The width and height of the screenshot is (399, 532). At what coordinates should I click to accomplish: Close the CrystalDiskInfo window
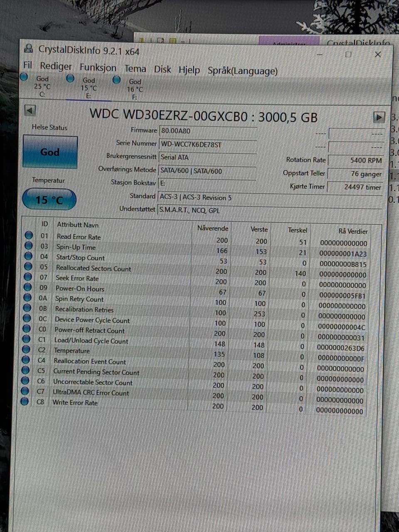[378, 54]
